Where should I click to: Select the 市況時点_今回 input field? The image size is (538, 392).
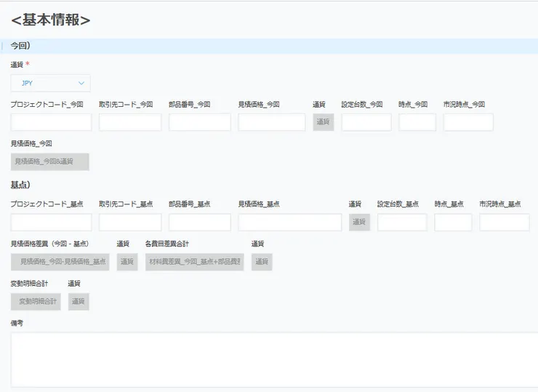click(468, 122)
